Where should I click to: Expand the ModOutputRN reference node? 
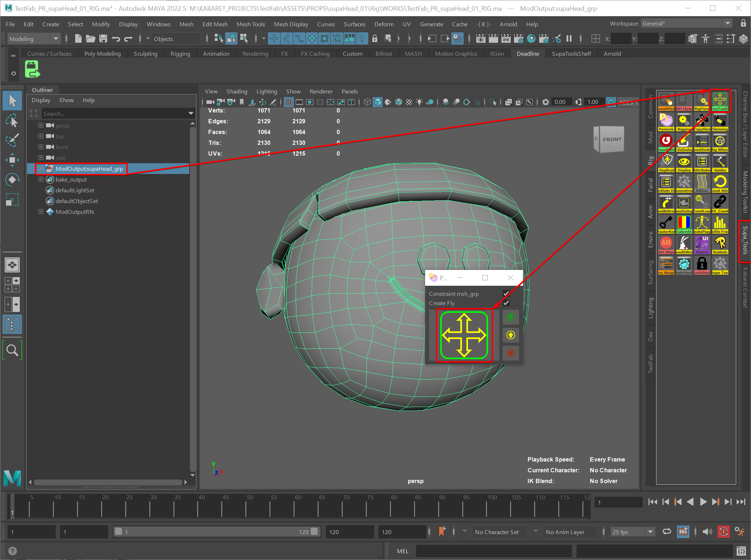(41, 211)
